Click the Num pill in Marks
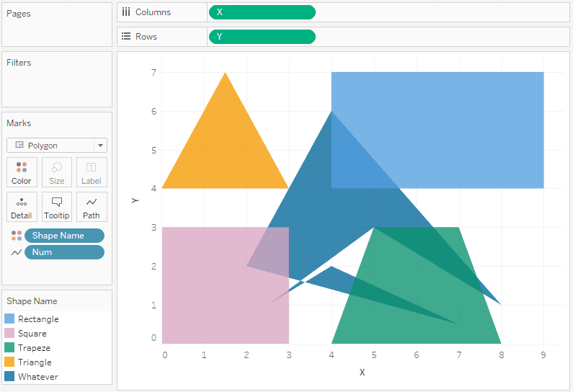 tap(64, 252)
